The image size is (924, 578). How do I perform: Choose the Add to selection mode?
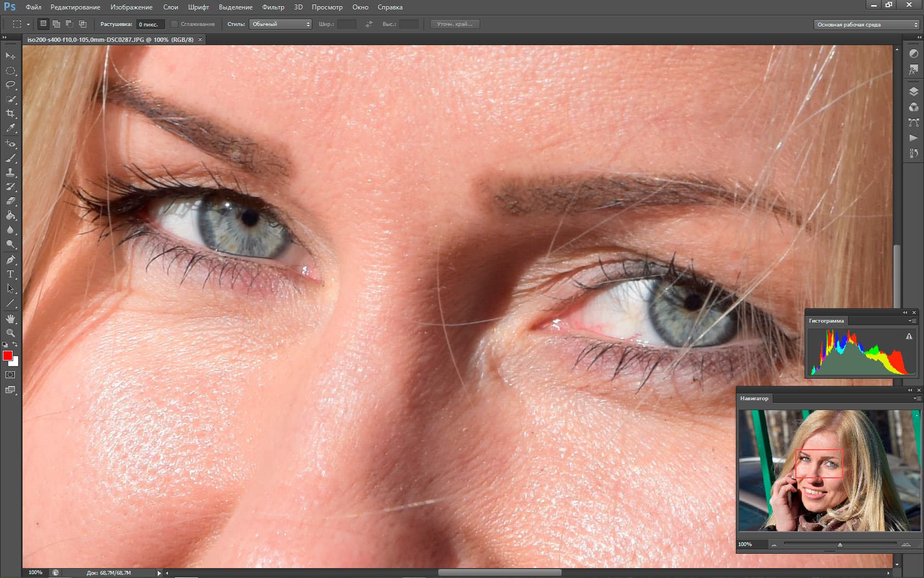(x=56, y=24)
